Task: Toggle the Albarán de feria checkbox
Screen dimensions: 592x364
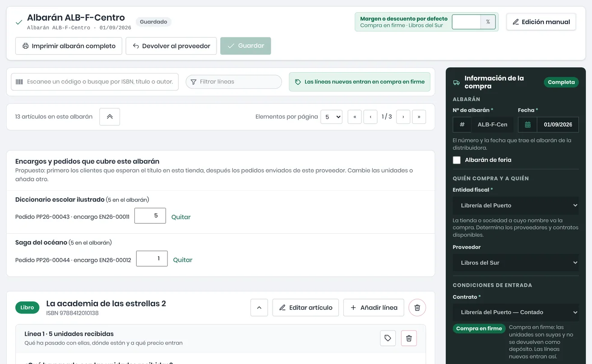Action: pos(457,160)
